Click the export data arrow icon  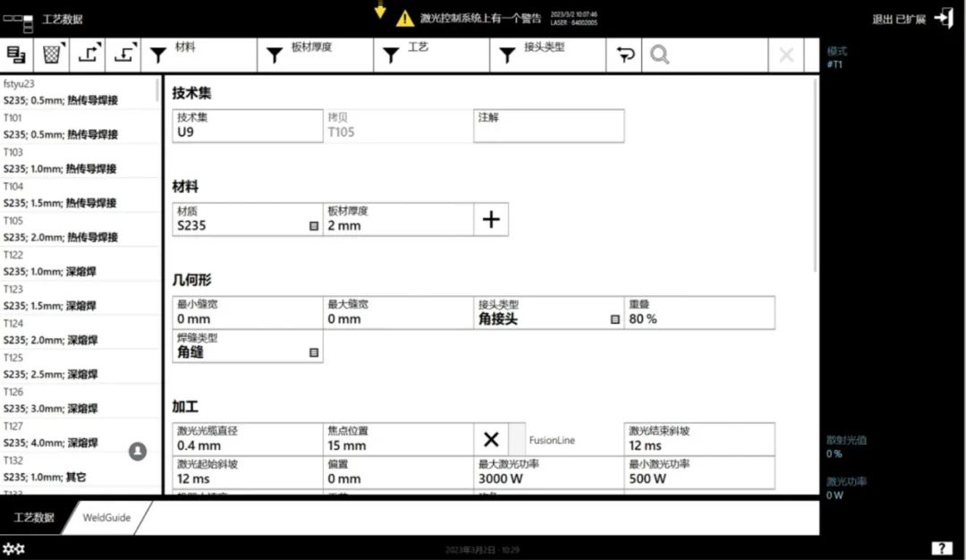(88, 55)
